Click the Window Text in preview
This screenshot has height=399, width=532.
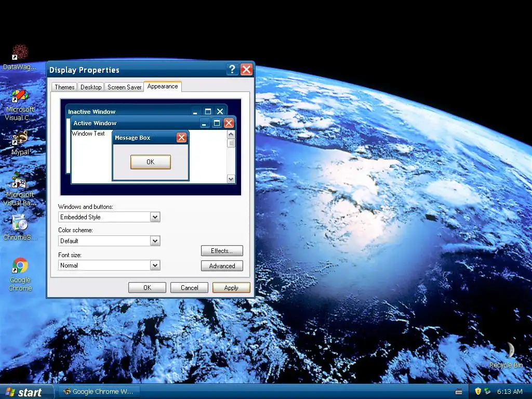[x=88, y=134]
